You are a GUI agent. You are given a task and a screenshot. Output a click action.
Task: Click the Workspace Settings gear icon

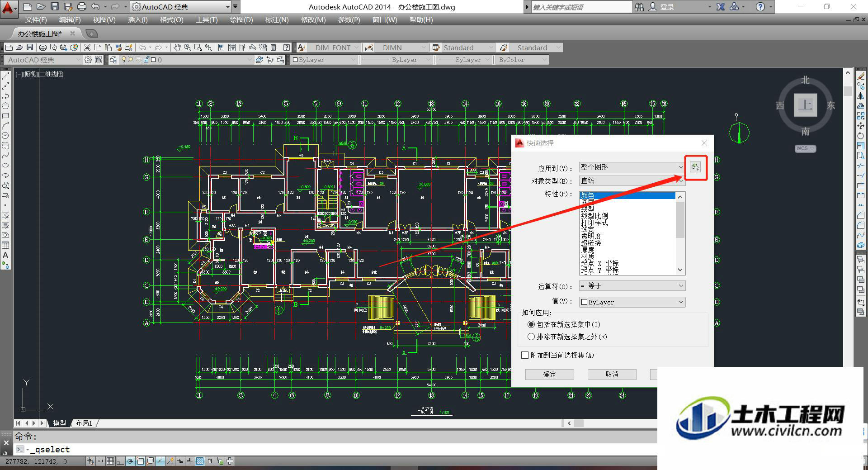pyautogui.click(x=88, y=60)
